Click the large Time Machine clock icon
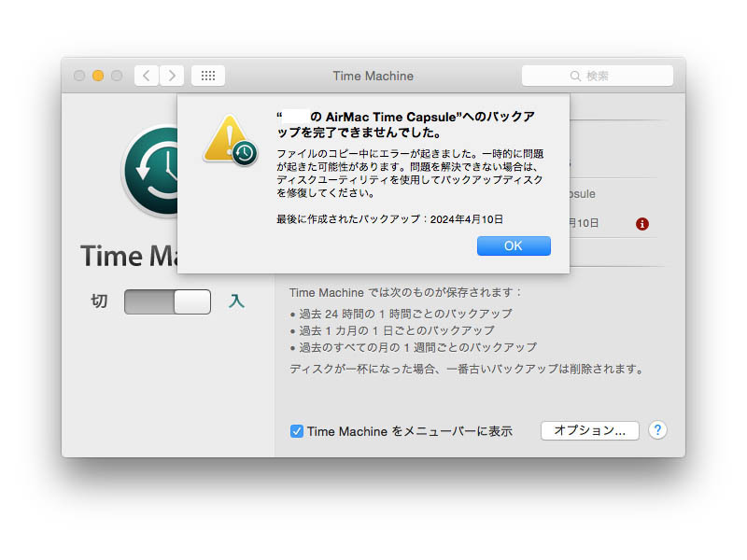 coord(150,171)
